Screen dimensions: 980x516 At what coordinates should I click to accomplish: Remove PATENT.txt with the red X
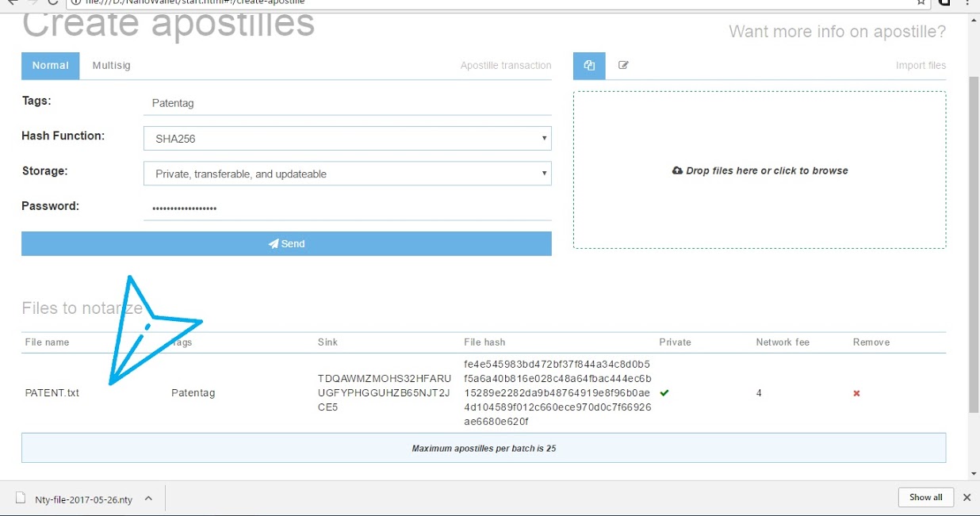click(x=856, y=393)
